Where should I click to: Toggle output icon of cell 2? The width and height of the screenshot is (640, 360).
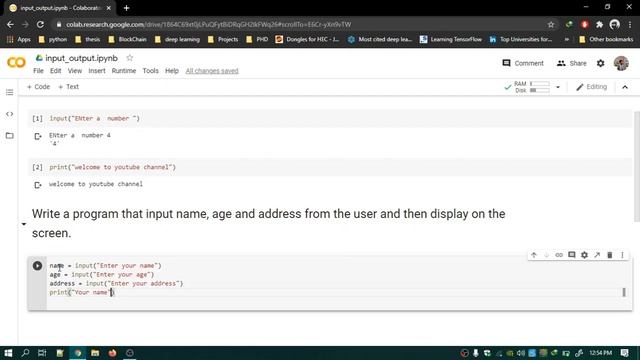click(38, 185)
